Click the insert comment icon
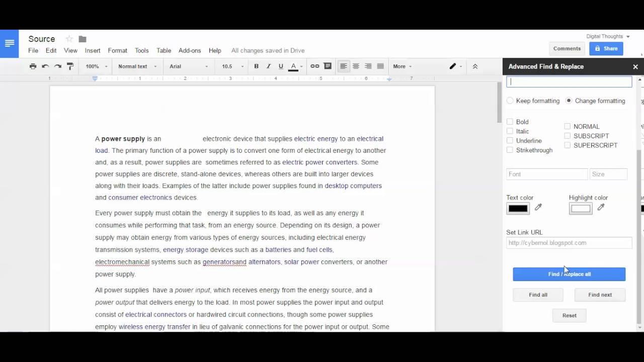The width and height of the screenshot is (644, 362). (x=328, y=66)
